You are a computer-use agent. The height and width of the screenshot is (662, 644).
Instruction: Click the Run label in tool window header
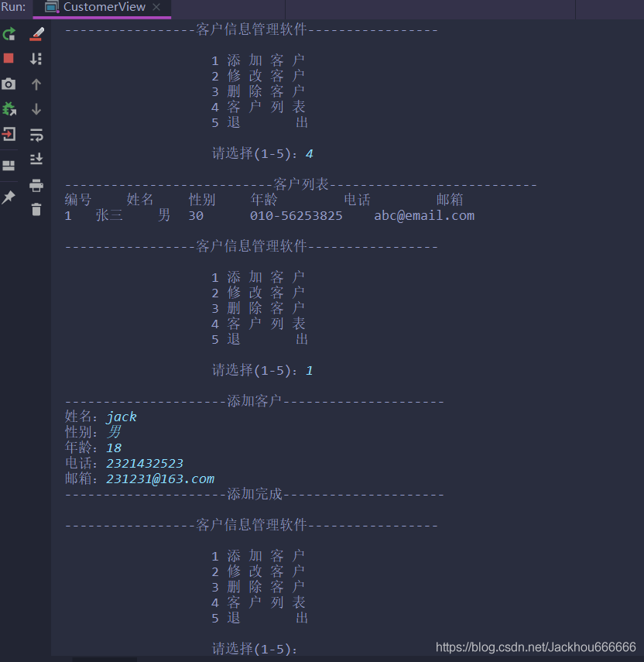pyautogui.click(x=13, y=7)
